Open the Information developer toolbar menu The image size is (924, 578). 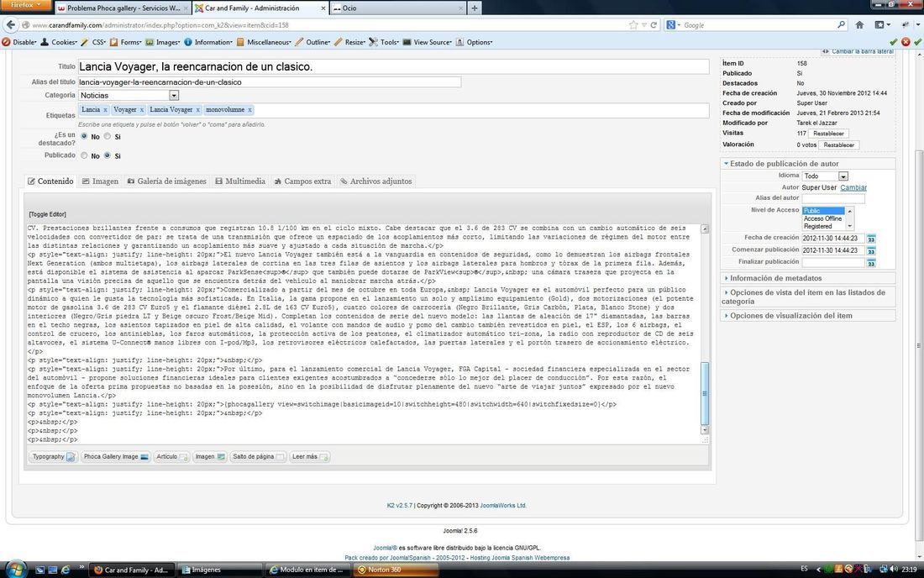(208, 42)
